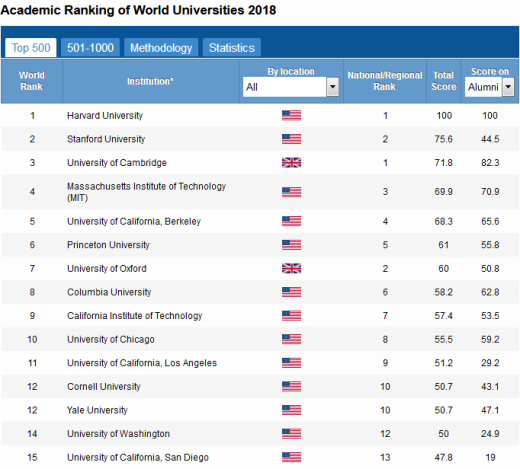Viewport: 520px width, 469px height.
Task: Click the World Rank column header
Action: click(32, 81)
